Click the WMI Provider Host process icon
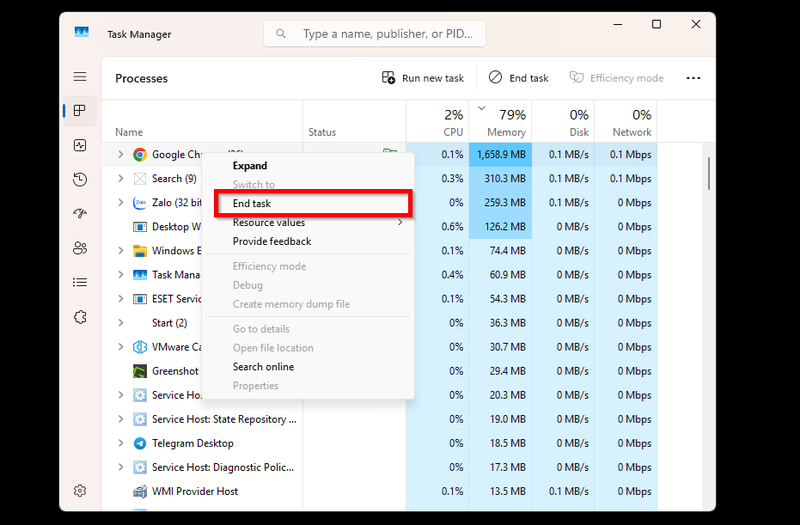This screenshot has height=525, width=800. click(139, 491)
